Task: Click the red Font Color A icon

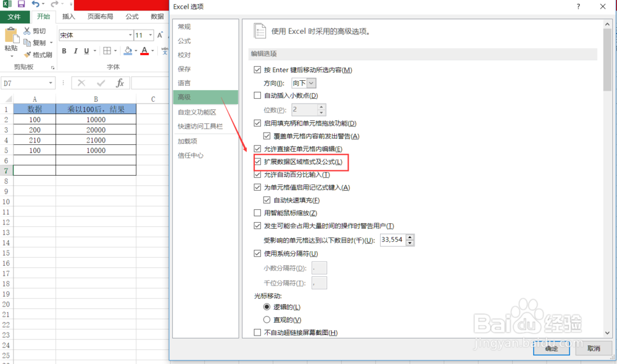Action: click(144, 51)
